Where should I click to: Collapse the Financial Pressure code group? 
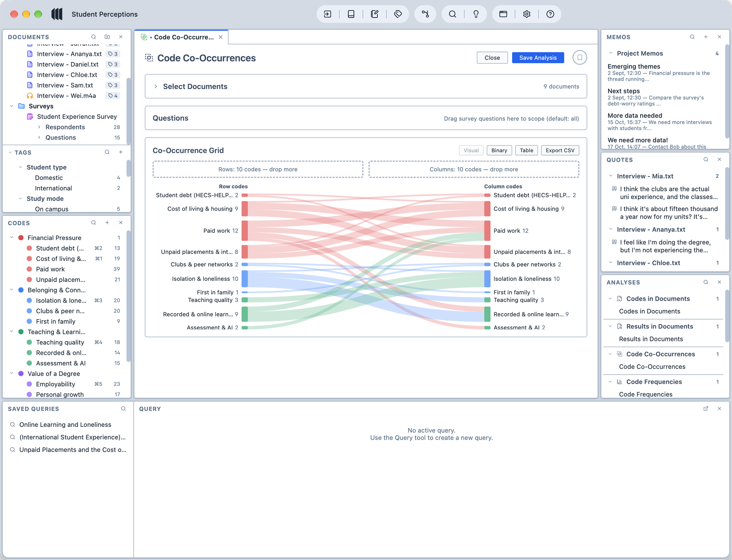[12, 238]
